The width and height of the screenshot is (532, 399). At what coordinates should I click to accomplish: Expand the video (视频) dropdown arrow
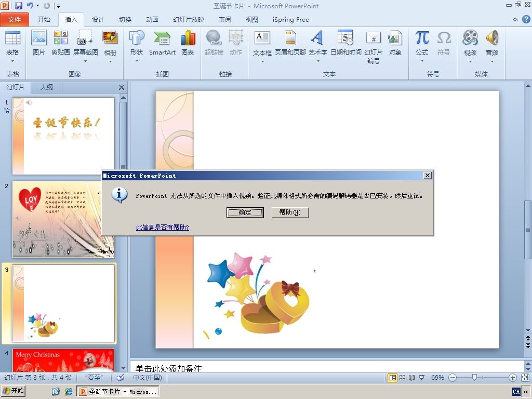click(x=470, y=61)
